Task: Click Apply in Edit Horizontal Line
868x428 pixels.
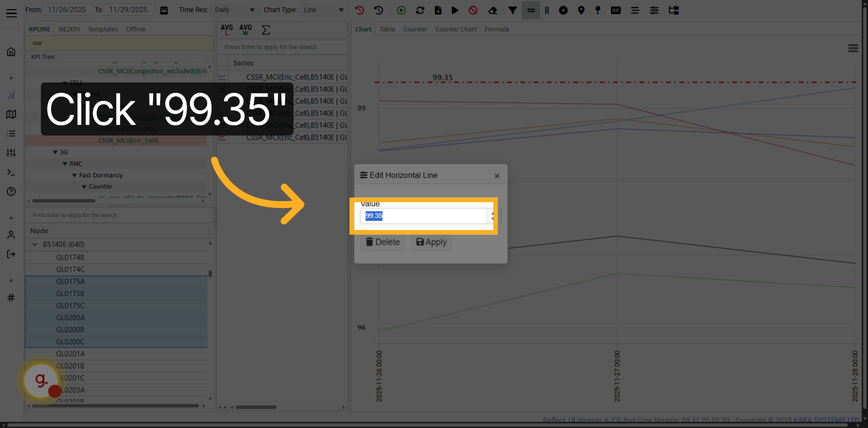Action: click(431, 242)
